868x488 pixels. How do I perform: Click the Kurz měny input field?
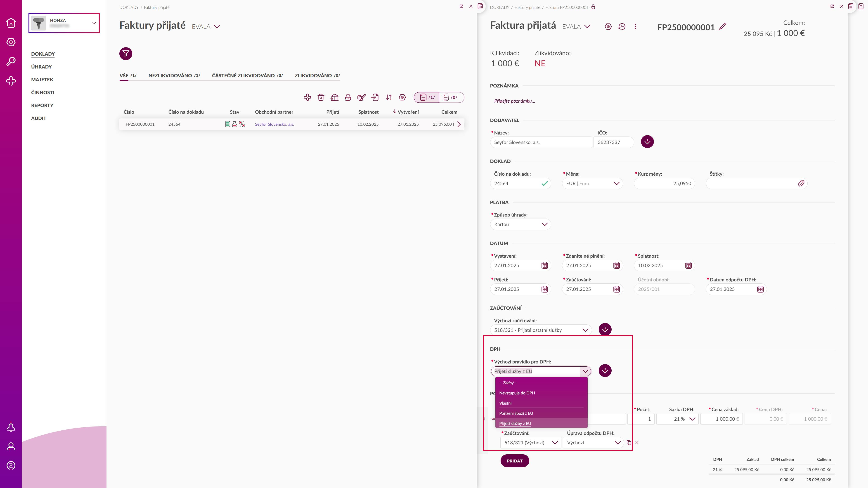(664, 184)
